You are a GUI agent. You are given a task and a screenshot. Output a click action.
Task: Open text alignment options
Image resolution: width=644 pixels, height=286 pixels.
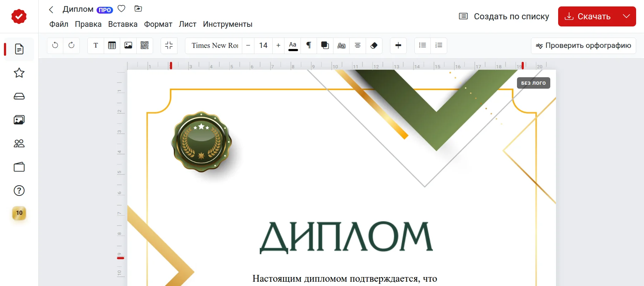tap(357, 45)
